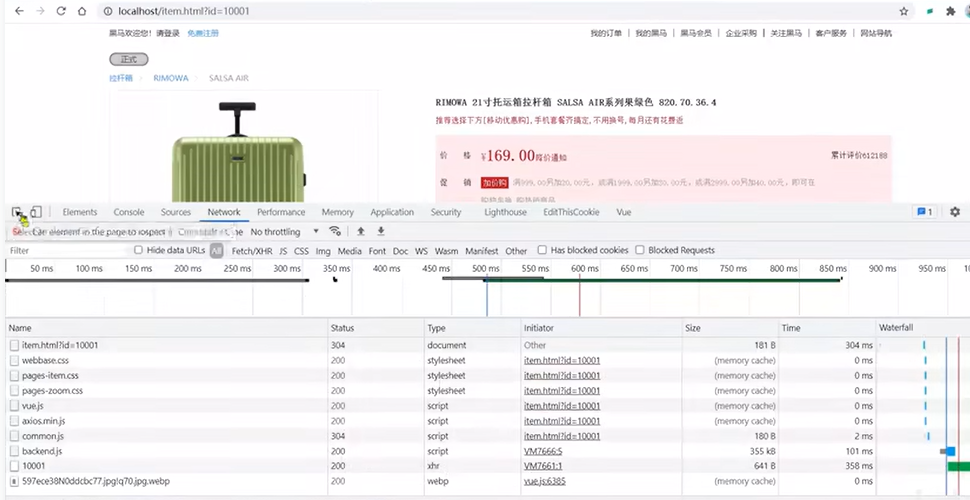
Task: Filter requests by Font
Action: [377, 251]
